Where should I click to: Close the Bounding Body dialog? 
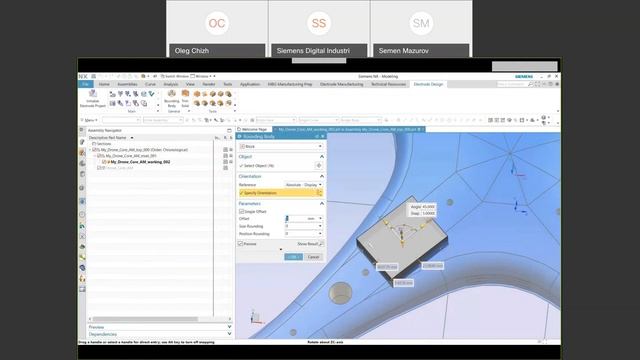coord(322,136)
